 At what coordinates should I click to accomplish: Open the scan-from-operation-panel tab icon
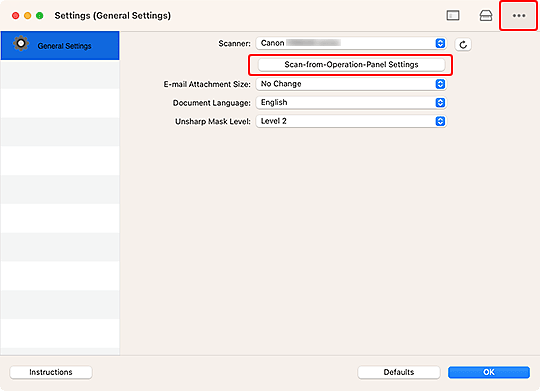(x=486, y=16)
